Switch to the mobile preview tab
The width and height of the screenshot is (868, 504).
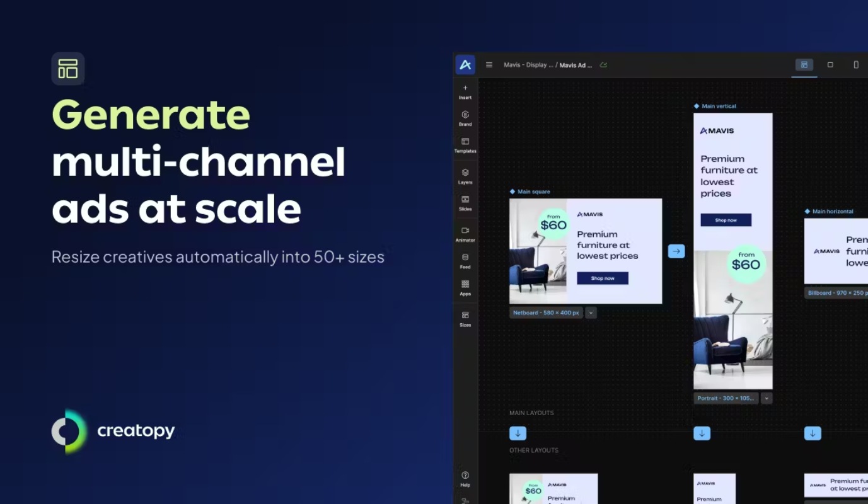(x=856, y=64)
